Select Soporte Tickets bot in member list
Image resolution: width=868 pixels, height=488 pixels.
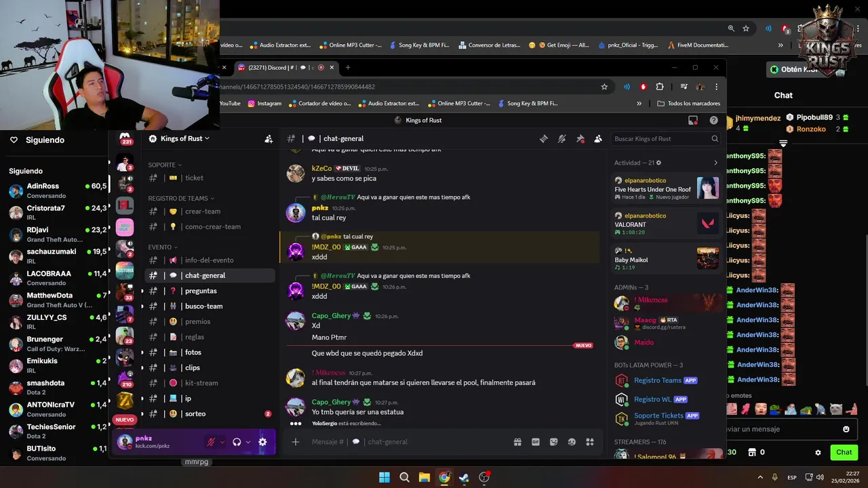pyautogui.click(x=666, y=418)
